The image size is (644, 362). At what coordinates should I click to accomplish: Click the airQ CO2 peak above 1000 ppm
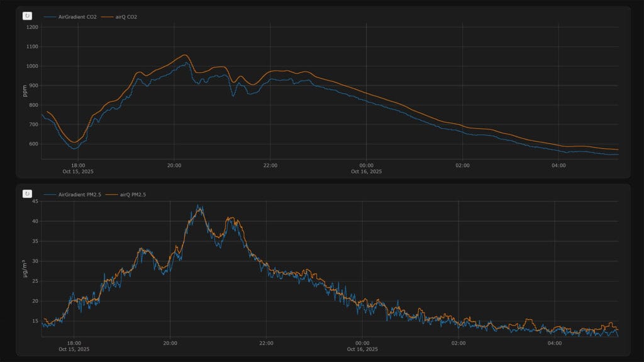[x=184, y=55]
